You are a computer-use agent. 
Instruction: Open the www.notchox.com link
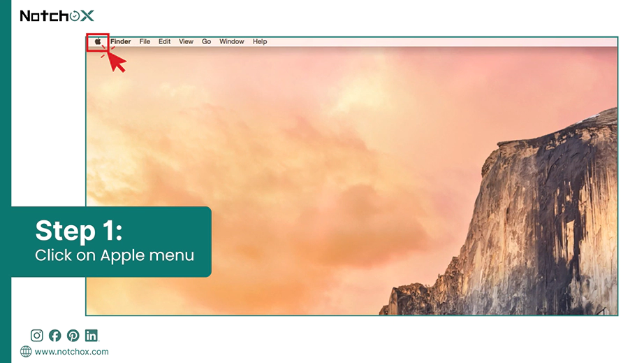[x=71, y=352]
